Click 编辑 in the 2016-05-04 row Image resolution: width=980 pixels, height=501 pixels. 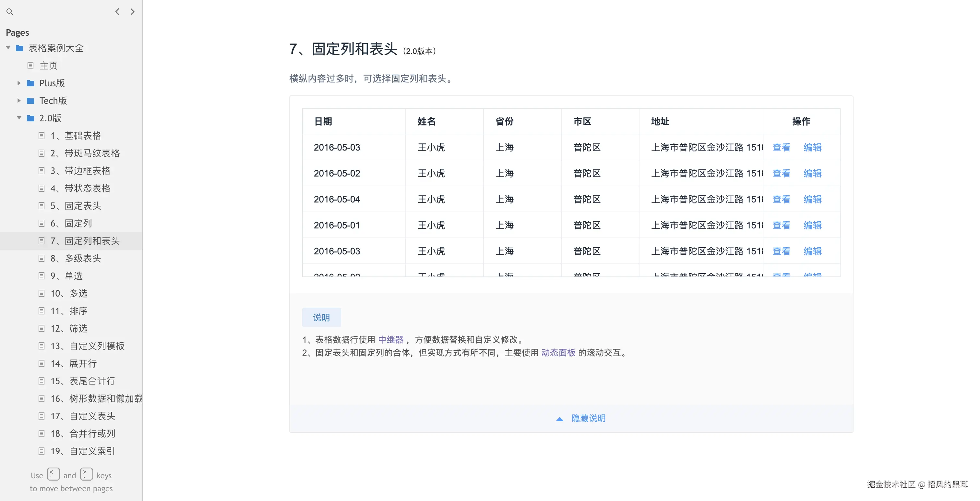tap(812, 199)
